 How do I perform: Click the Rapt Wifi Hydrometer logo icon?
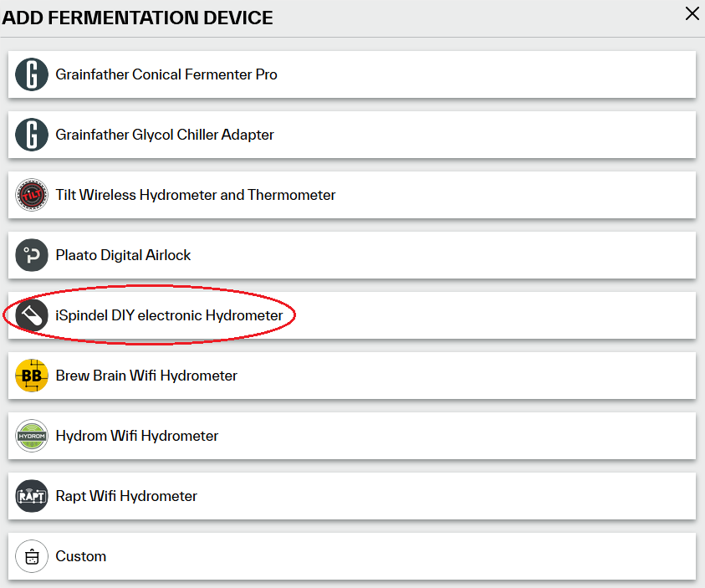click(x=32, y=496)
